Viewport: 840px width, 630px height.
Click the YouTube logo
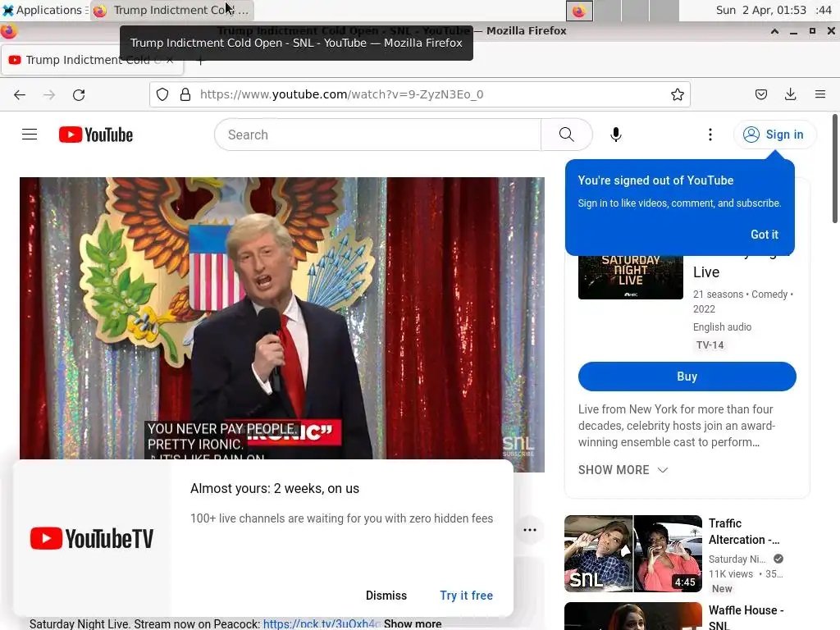click(96, 135)
